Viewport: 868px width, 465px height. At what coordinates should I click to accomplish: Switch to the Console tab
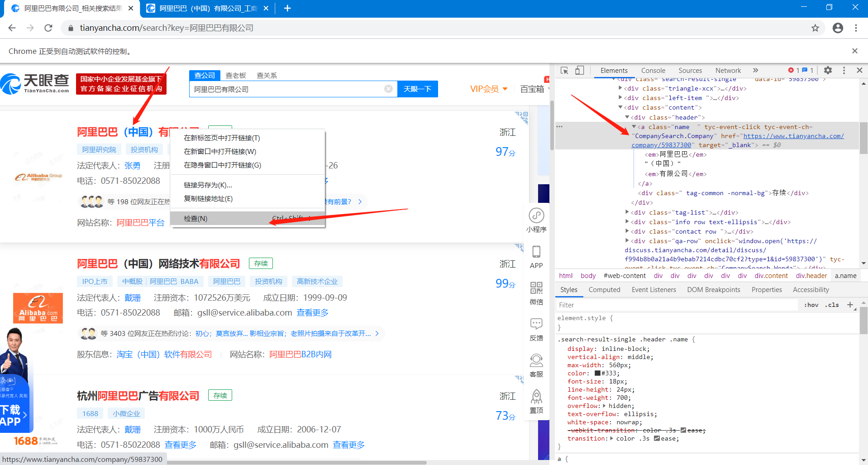(653, 70)
